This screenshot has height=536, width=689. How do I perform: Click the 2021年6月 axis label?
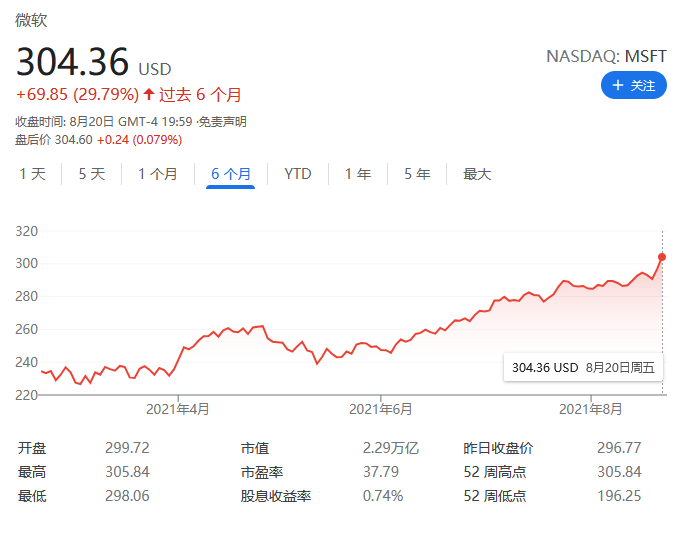pyautogui.click(x=381, y=409)
